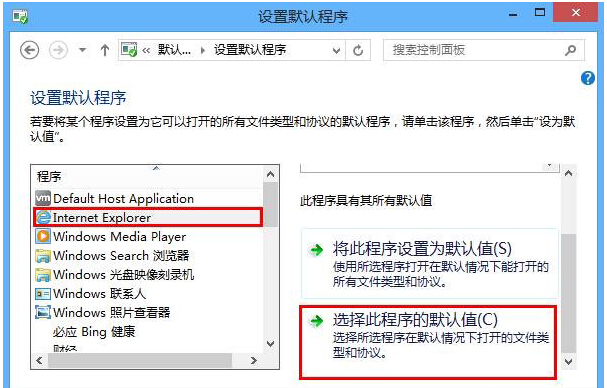This screenshot has width=607, height=388.
Task: Click the program list scroll down arrow
Action: click(x=271, y=343)
